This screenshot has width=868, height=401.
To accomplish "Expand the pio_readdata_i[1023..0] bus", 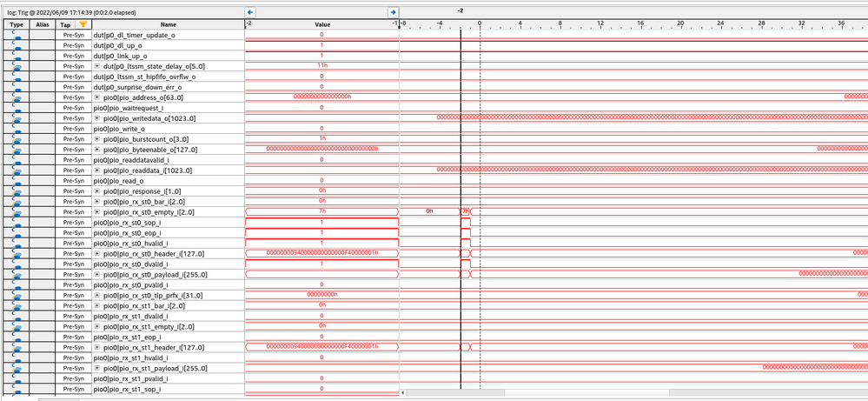I will coord(96,170).
